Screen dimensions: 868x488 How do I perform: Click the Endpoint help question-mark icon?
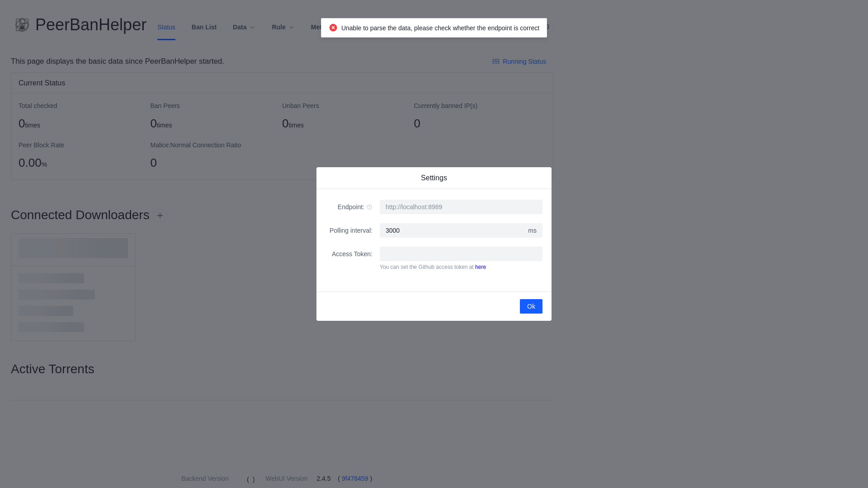(369, 207)
